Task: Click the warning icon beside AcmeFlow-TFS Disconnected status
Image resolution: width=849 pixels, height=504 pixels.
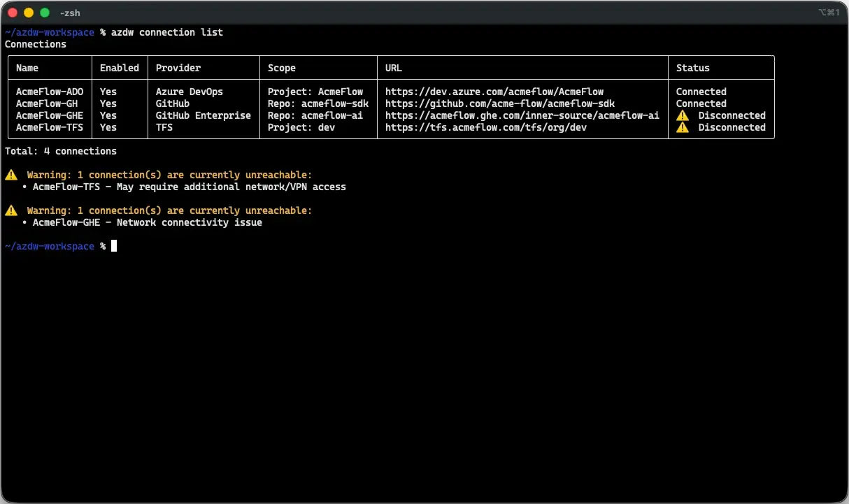Action: point(683,127)
